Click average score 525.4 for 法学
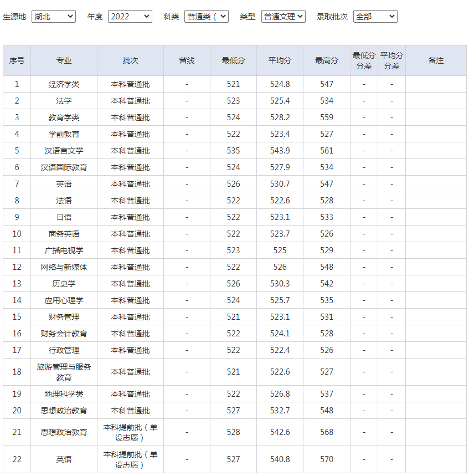469x476 pixels. pyautogui.click(x=280, y=101)
